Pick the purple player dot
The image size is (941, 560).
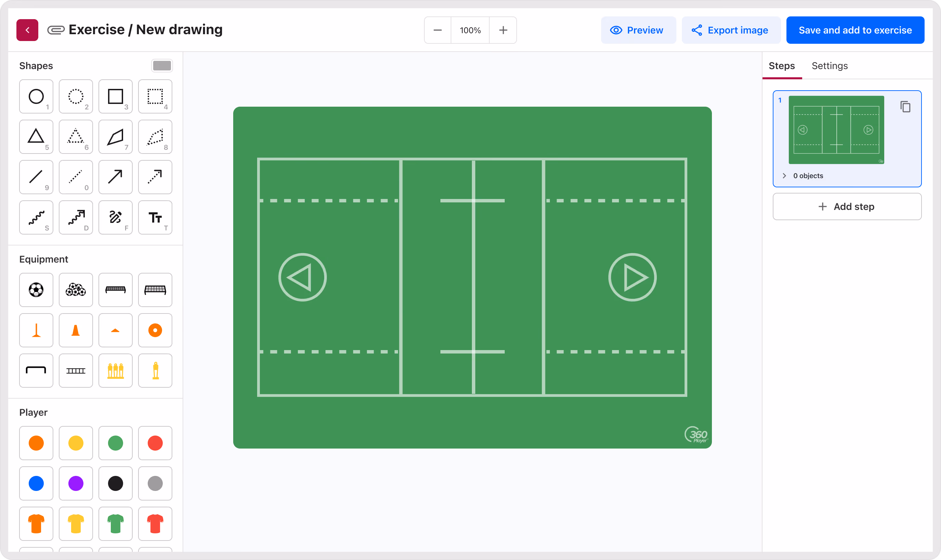(76, 483)
